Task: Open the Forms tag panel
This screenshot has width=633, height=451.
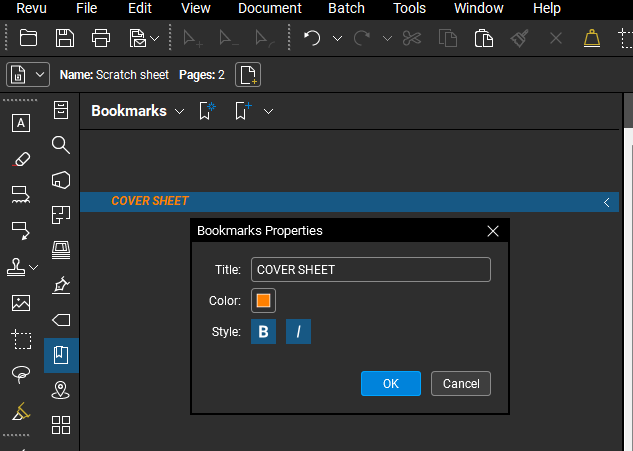Action: [x=61, y=320]
